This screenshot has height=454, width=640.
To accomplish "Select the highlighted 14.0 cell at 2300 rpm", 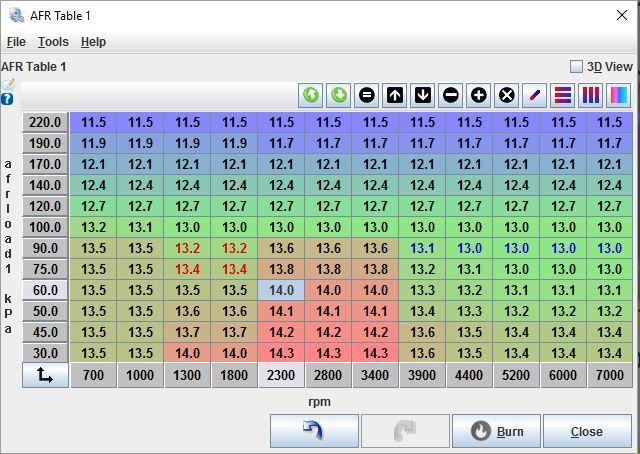I will click(x=281, y=290).
